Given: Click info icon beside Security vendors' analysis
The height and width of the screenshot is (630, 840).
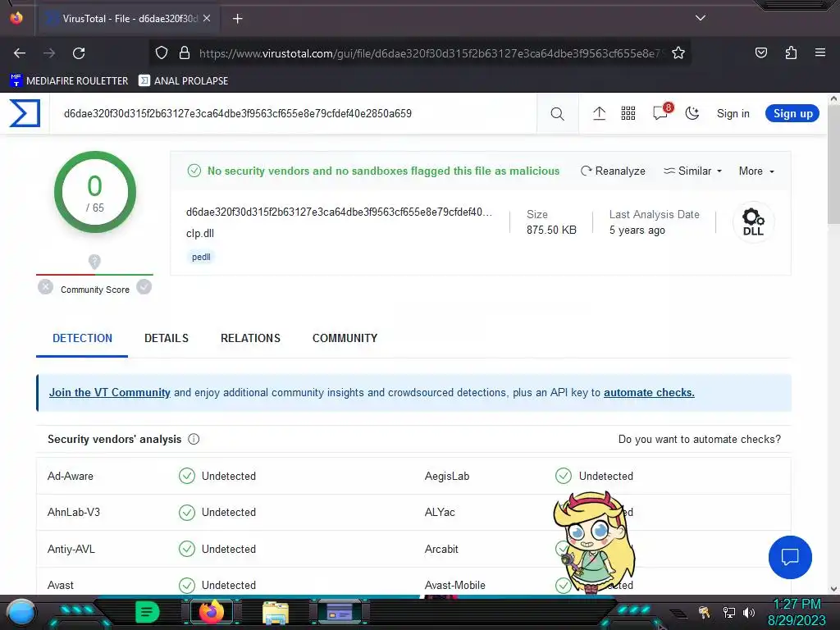Looking at the screenshot, I should point(194,440).
